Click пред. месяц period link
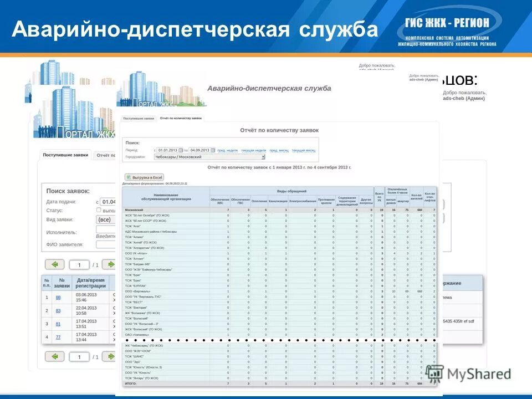Screen dimensions: 532x399 pyautogui.click(x=279, y=150)
